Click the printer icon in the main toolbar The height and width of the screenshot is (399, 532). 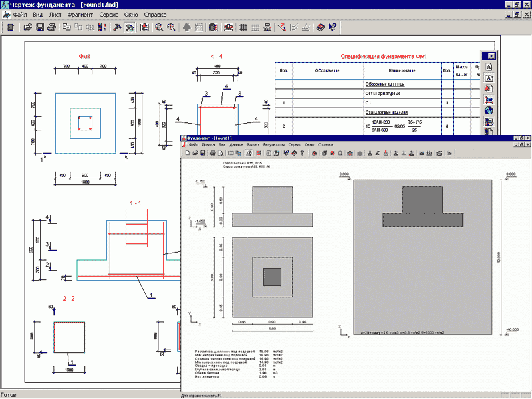tap(51, 27)
